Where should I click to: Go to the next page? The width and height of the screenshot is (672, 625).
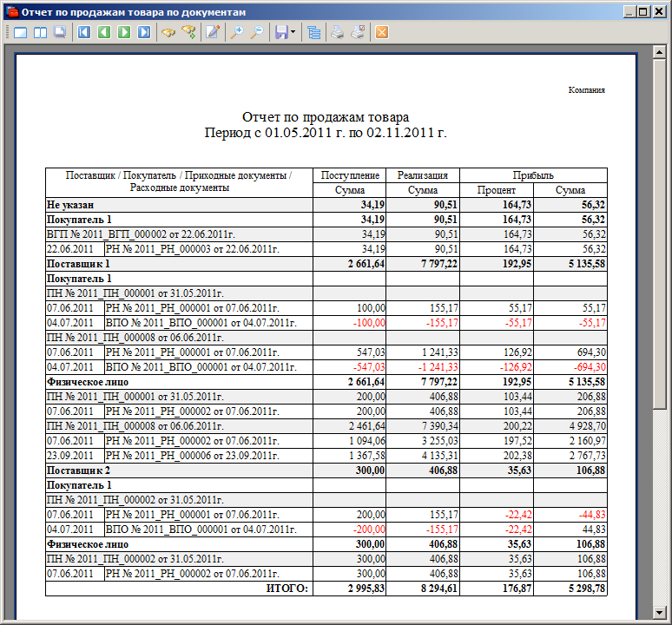click(x=124, y=33)
